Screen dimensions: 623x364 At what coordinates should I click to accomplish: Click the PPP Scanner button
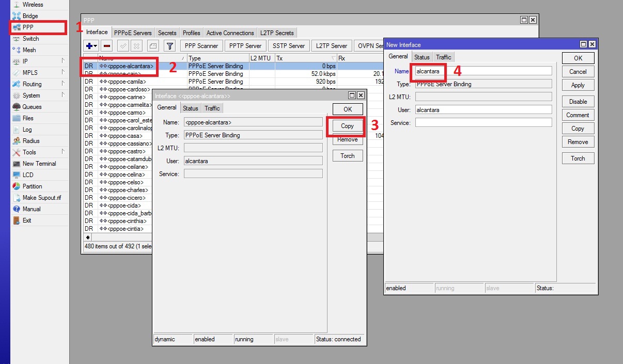[x=201, y=46]
